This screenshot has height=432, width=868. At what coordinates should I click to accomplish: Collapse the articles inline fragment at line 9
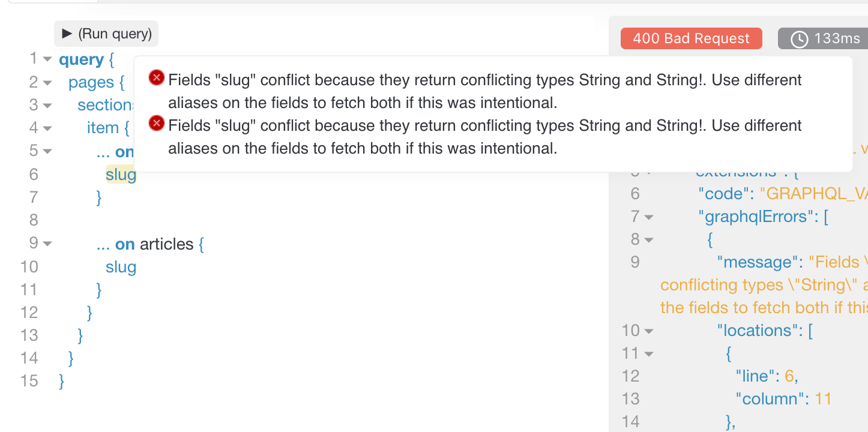46,244
